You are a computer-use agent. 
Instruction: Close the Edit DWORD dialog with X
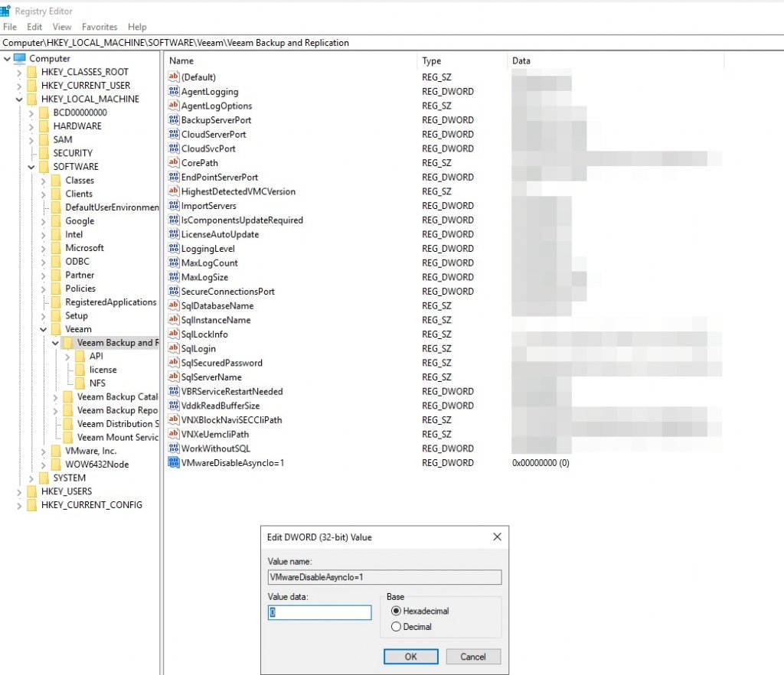(x=497, y=536)
